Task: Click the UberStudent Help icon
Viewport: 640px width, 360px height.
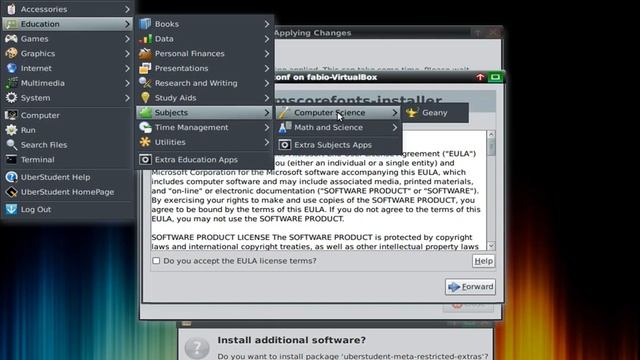Action: [11, 177]
